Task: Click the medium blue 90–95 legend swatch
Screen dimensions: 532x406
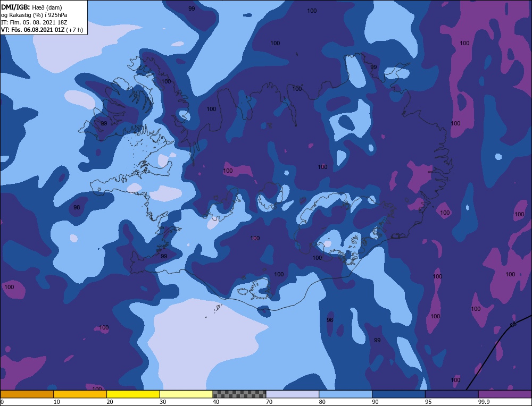Action: (398, 394)
